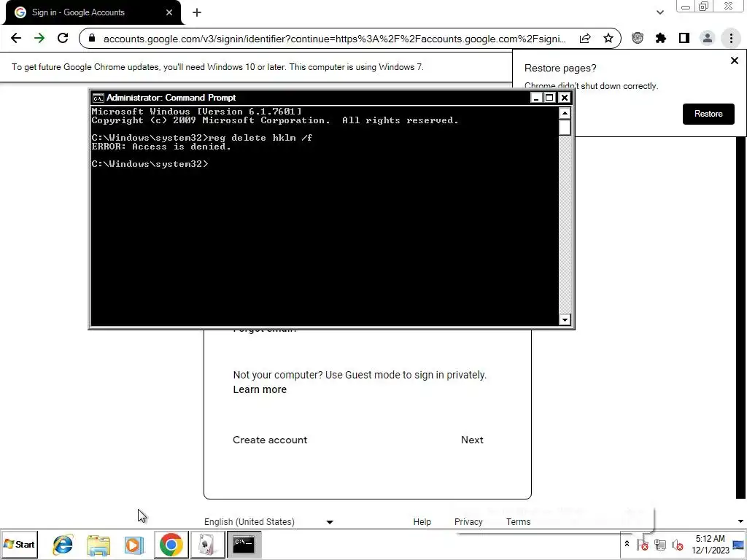
Task: Click the muted volume tray icon
Action: [677, 544]
